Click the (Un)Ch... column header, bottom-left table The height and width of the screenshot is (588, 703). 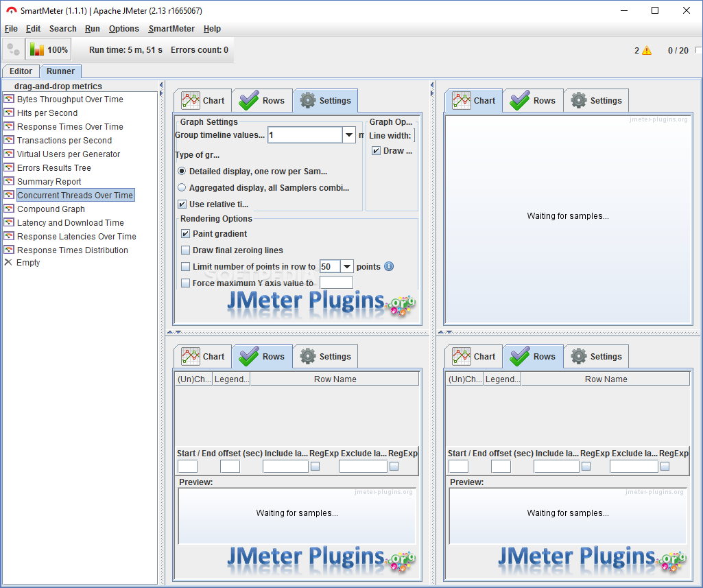click(193, 379)
